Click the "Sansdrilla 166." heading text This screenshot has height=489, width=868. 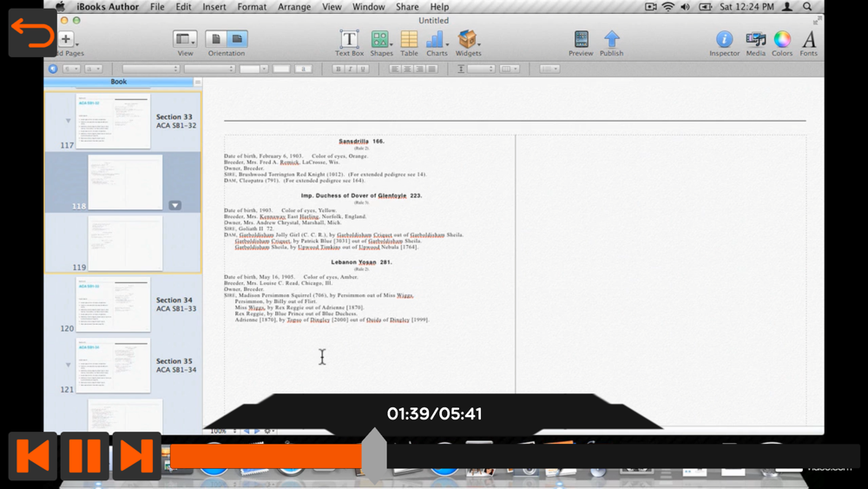point(361,142)
